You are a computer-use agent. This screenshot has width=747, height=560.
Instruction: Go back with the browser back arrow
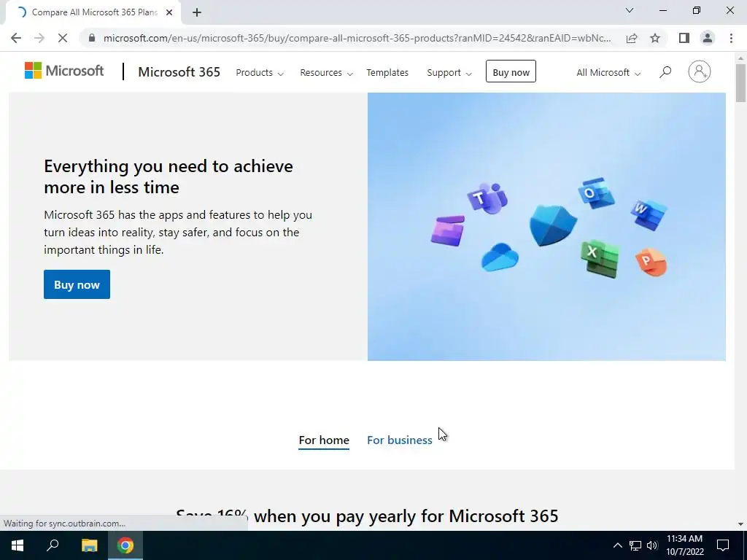pyautogui.click(x=16, y=38)
